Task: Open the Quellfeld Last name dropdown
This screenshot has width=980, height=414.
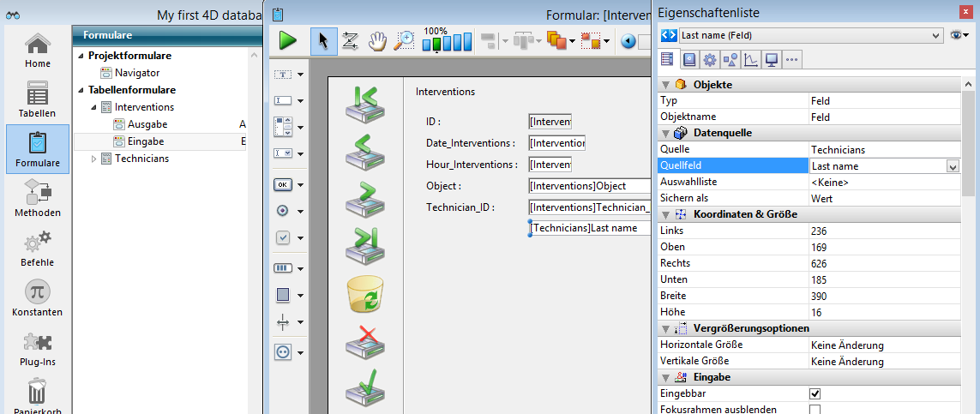Action: click(x=952, y=166)
